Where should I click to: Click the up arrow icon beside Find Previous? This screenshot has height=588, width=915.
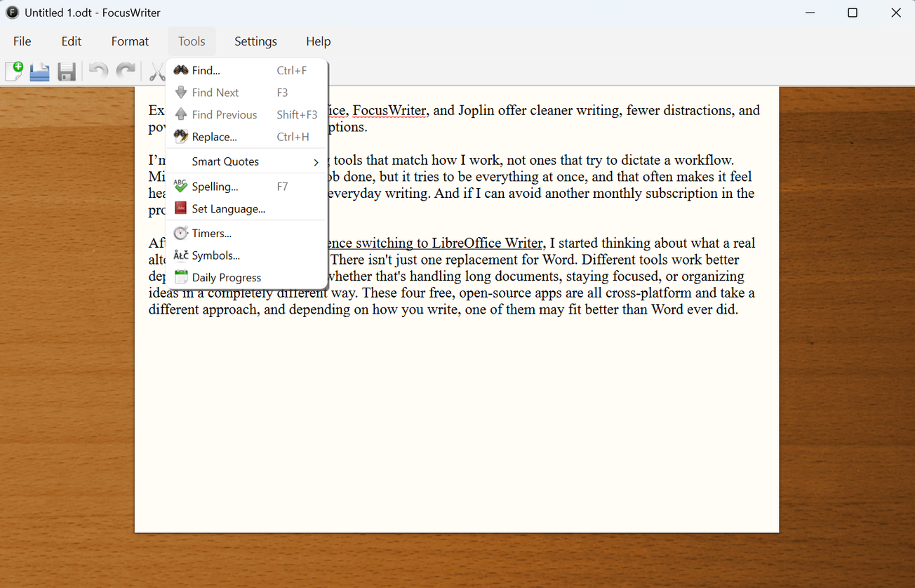click(x=181, y=114)
